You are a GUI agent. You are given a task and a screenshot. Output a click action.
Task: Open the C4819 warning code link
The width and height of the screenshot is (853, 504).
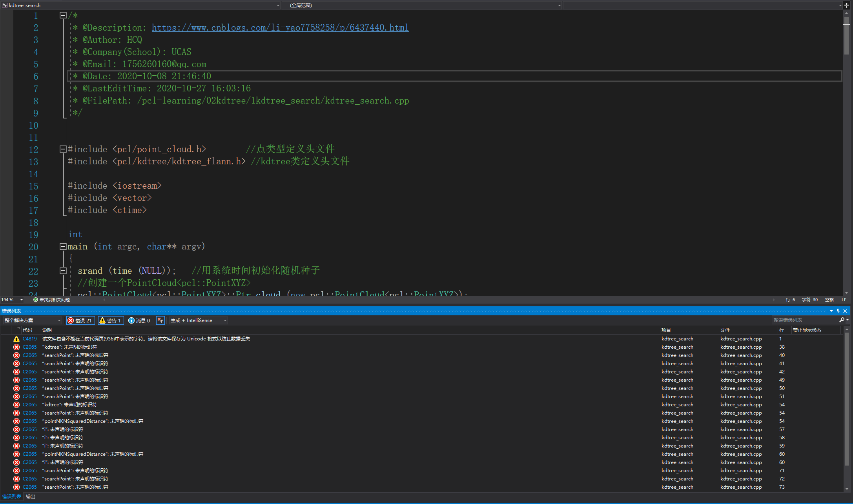30,339
